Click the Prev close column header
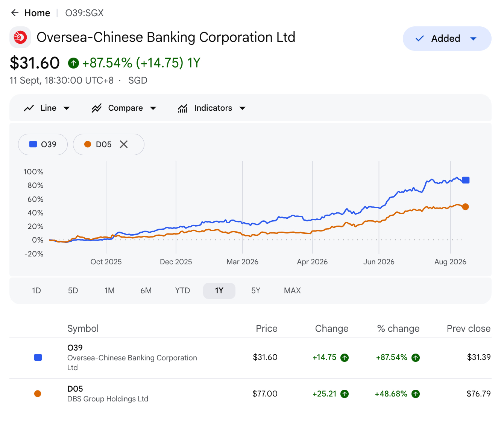 [x=469, y=328]
